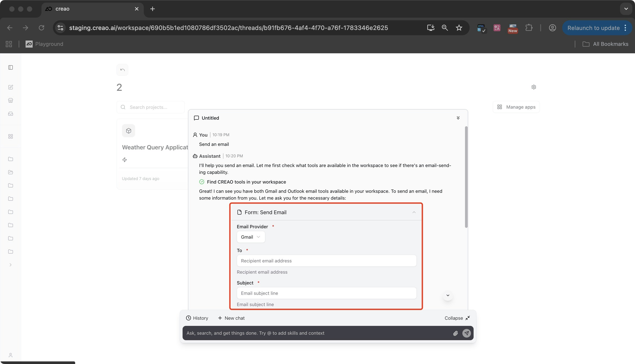Click the back arrow button above title
The width and height of the screenshot is (635, 364).
coord(122,70)
